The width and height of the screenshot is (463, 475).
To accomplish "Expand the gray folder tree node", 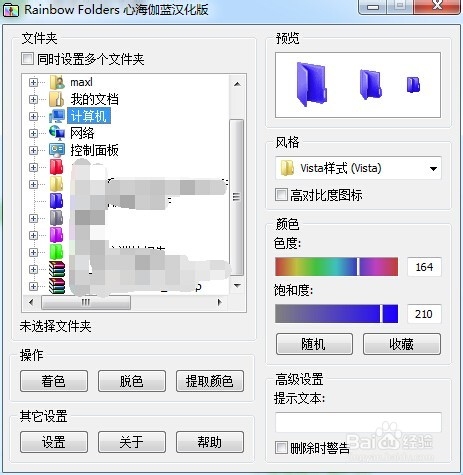I will (33, 218).
